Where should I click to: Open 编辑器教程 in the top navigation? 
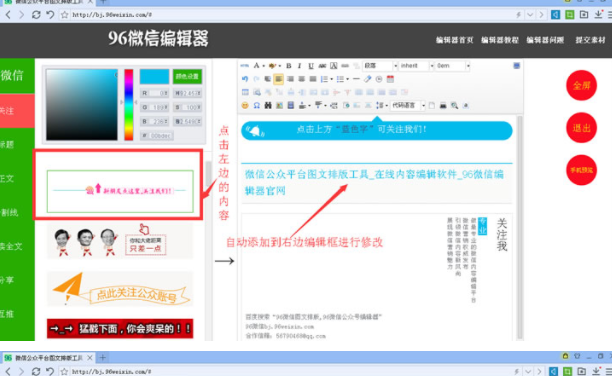point(500,40)
